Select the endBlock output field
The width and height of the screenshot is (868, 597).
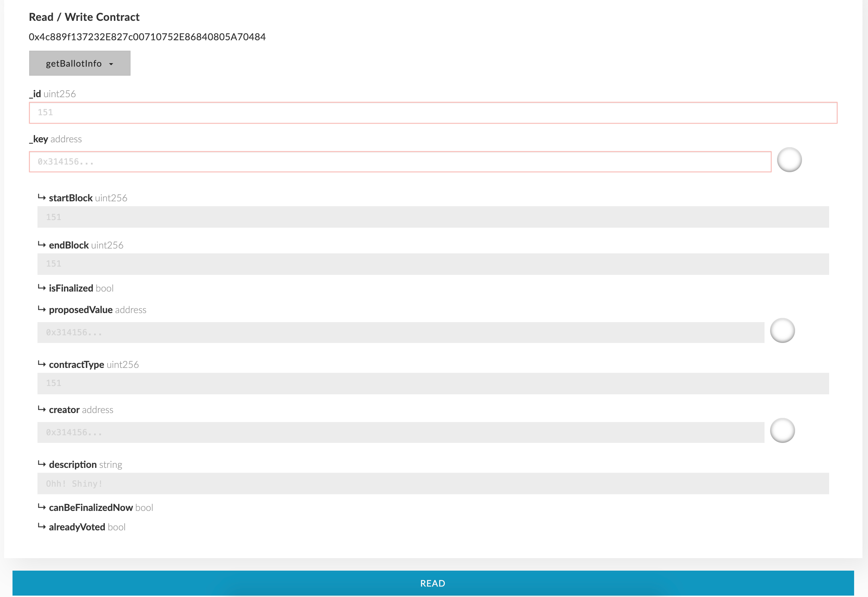pyautogui.click(x=433, y=264)
